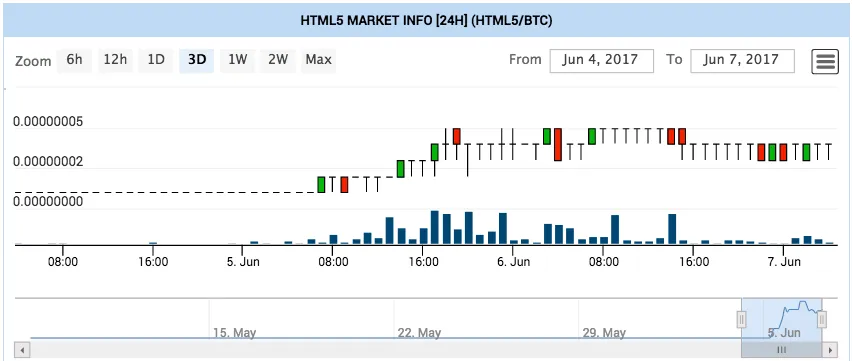
Task: Click the 0.00000000 y-axis label
Action: point(48,202)
